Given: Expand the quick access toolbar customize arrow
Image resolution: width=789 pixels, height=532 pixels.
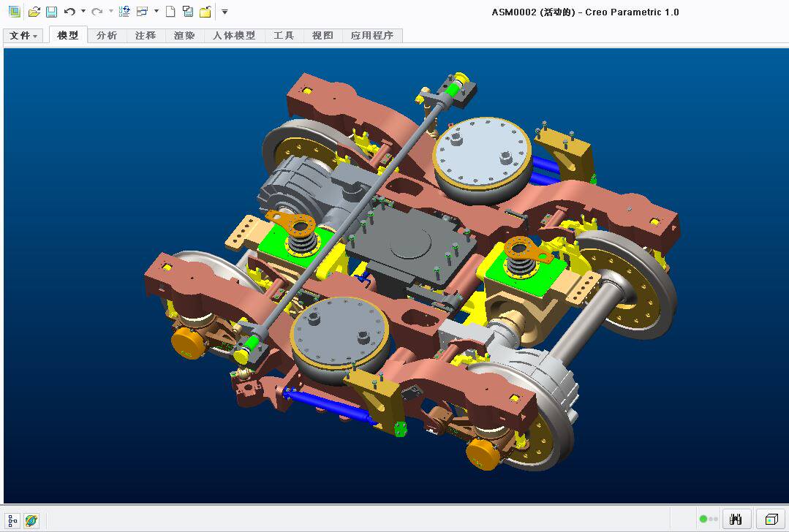Looking at the screenshot, I should [x=225, y=12].
